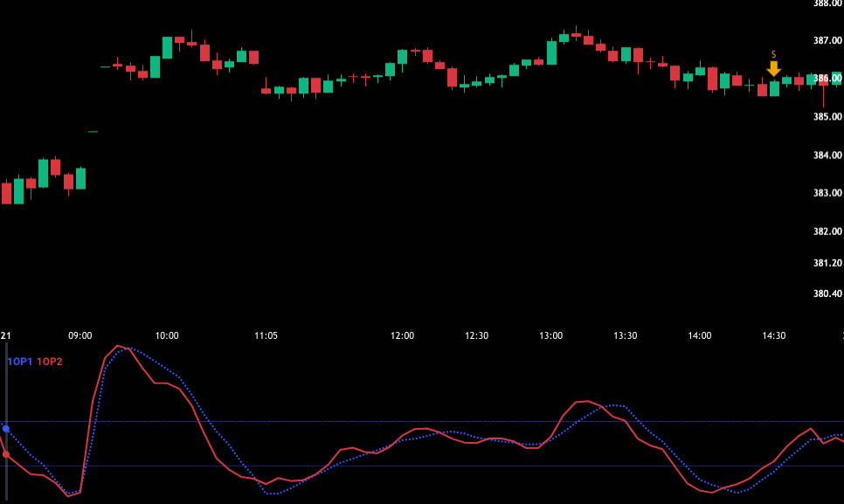Pick the 12:00 time axis label
844x504 pixels.
click(x=402, y=335)
